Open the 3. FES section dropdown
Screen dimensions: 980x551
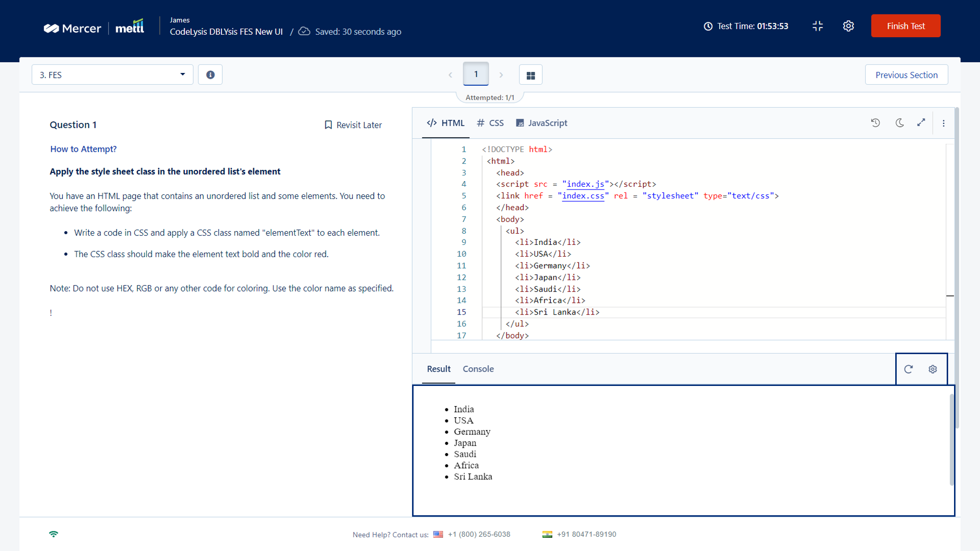112,74
